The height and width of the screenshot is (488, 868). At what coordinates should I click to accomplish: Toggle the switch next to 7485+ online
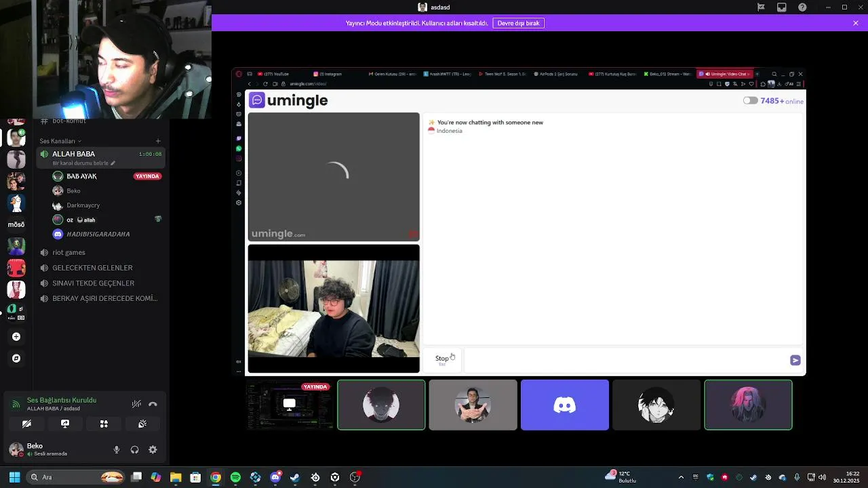pyautogui.click(x=750, y=101)
